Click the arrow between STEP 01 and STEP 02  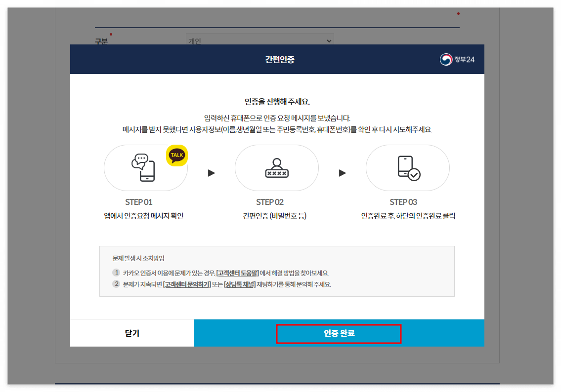tap(212, 173)
